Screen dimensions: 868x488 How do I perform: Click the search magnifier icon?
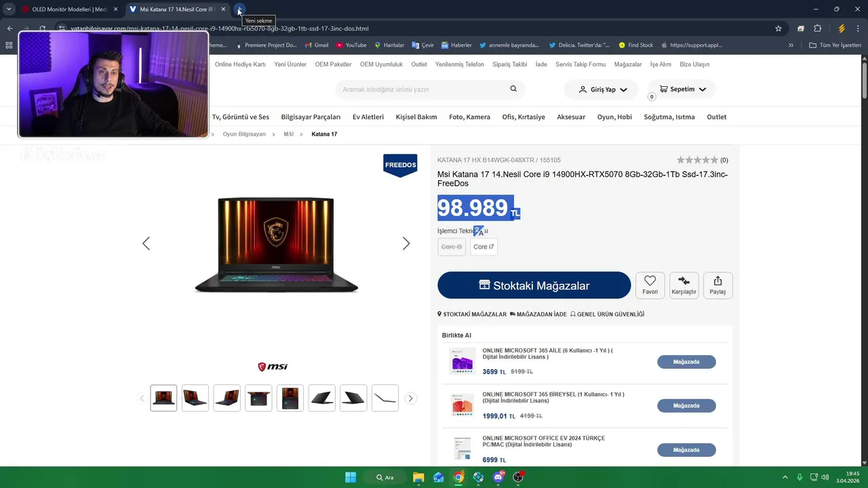pyautogui.click(x=513, y=89)
